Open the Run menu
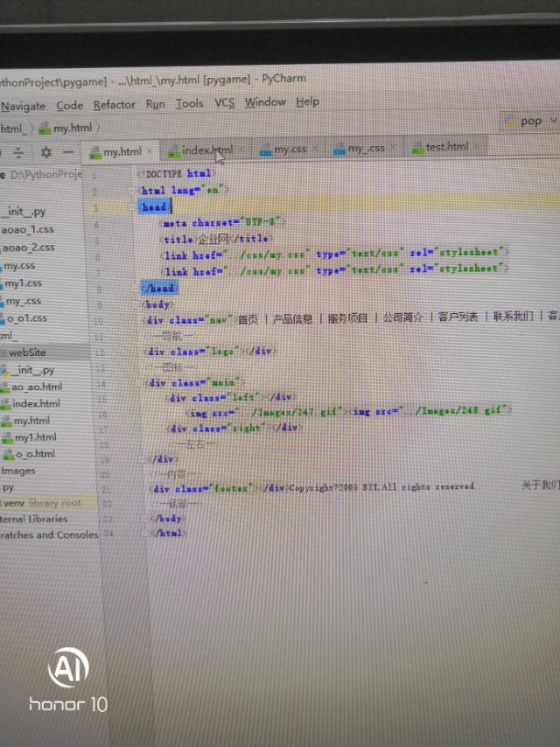 pyautogui.click(x=156, y=103)
